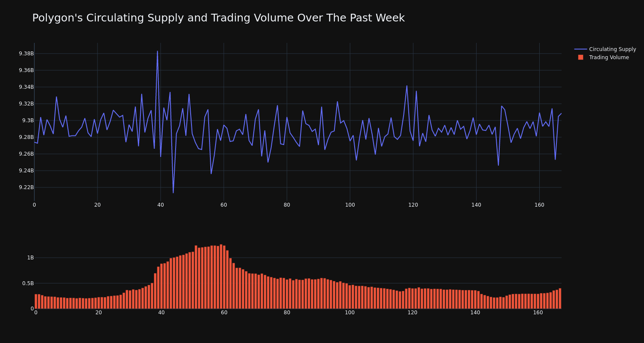Click the supply line peak near 9.38B
This screenshot has height=343, width=644.
pos(157,51)
